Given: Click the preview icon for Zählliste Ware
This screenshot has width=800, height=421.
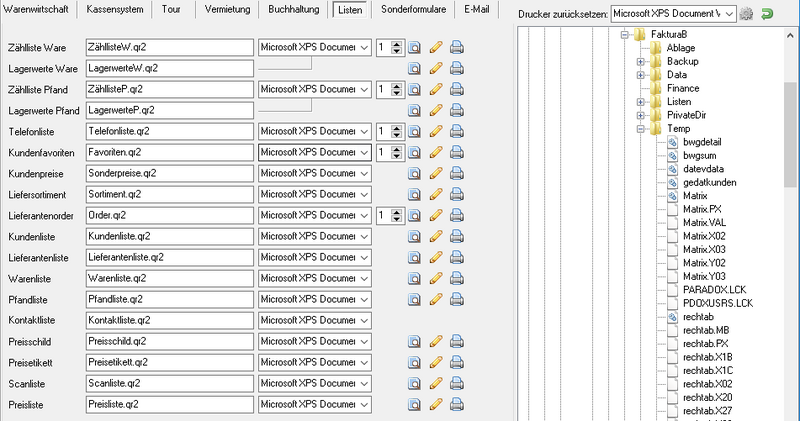Looking at the screenshot, I should pyautogui.click(x=415, y=47).
